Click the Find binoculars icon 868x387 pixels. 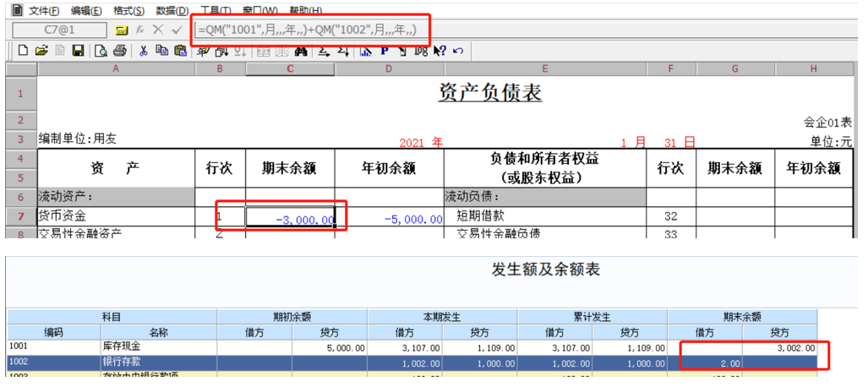tap(301, 52)
